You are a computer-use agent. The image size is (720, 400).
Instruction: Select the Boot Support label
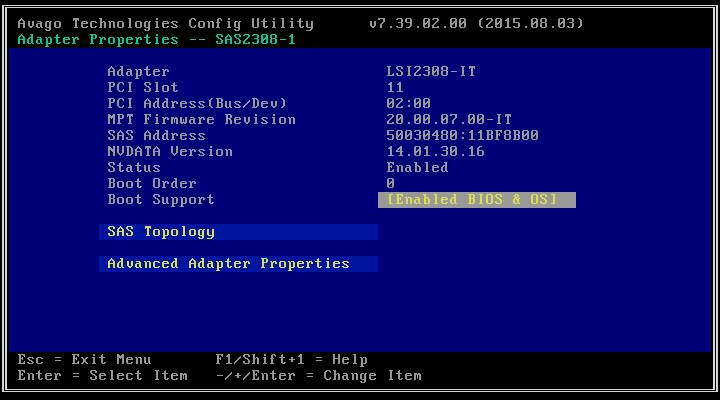[x=161, y=200]
